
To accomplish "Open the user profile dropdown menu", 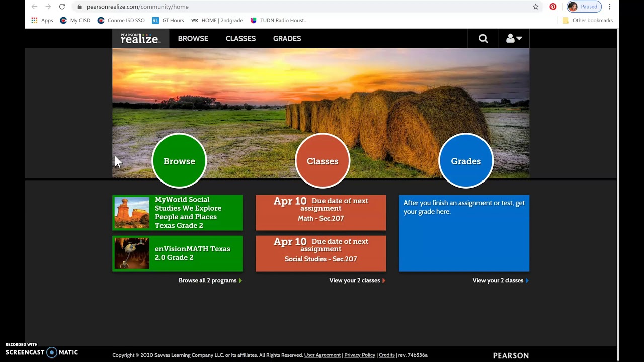I will pyautogui.click(x=514, y=39).
